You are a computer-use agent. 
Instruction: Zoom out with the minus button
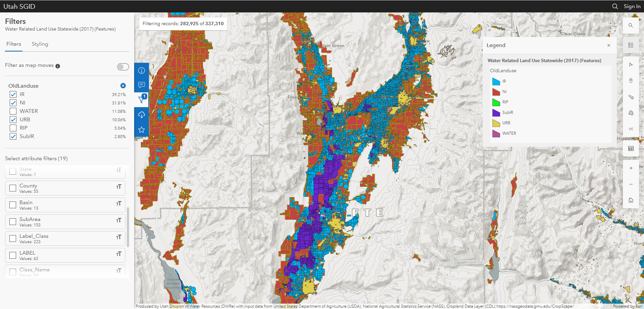click(631, 184)
